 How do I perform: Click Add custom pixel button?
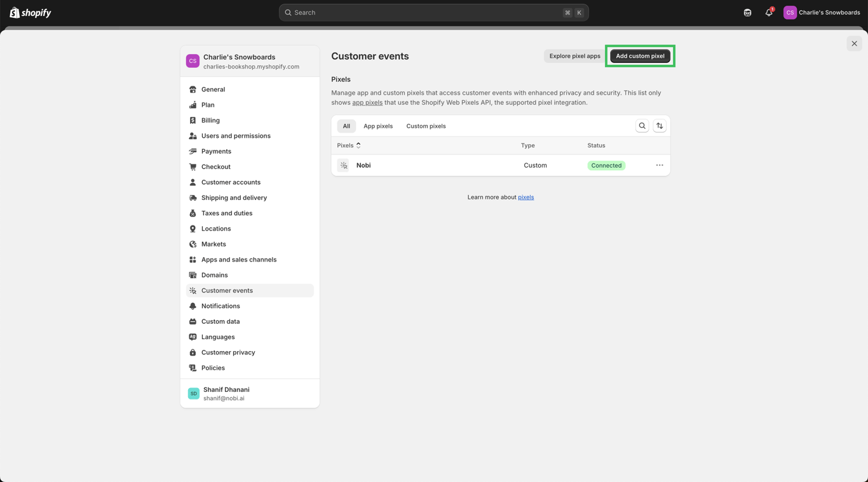640,56
